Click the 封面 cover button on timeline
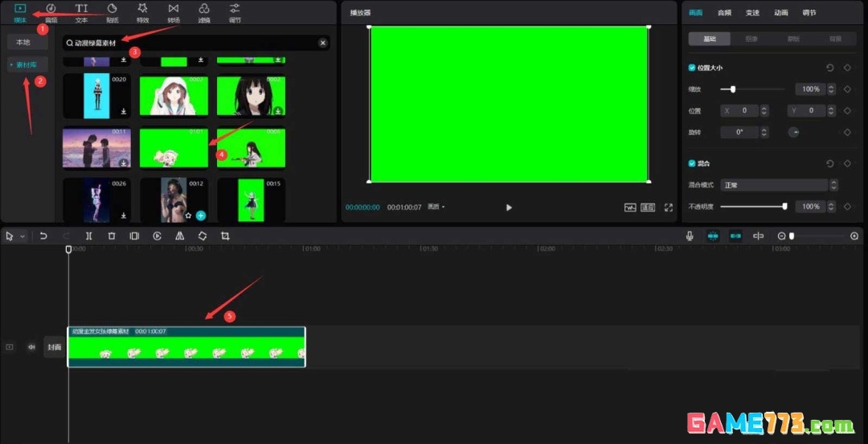Image resolution: width=868 pixels, height=444 pixels. (x=54, y=347)
